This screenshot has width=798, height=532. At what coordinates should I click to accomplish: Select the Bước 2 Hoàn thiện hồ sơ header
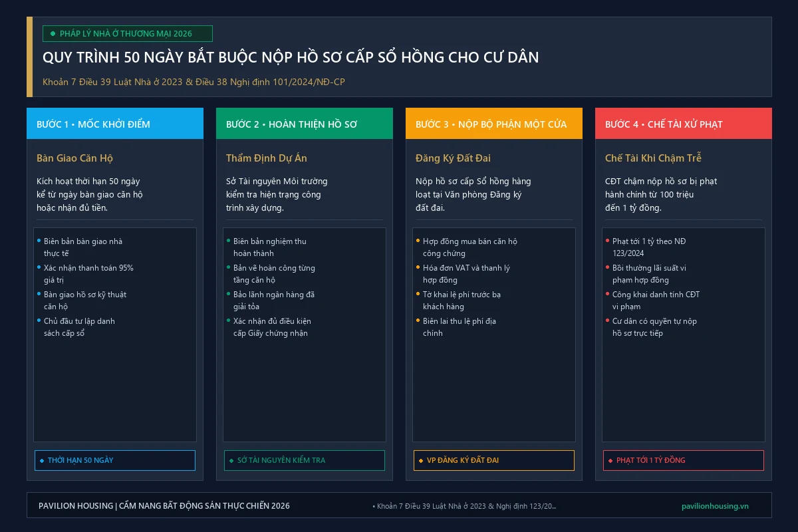305,124
